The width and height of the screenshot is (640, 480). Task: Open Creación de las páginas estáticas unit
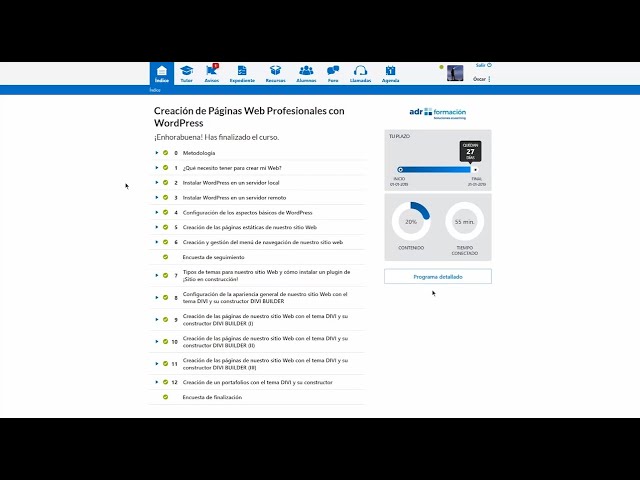click(x=250, y=227)
